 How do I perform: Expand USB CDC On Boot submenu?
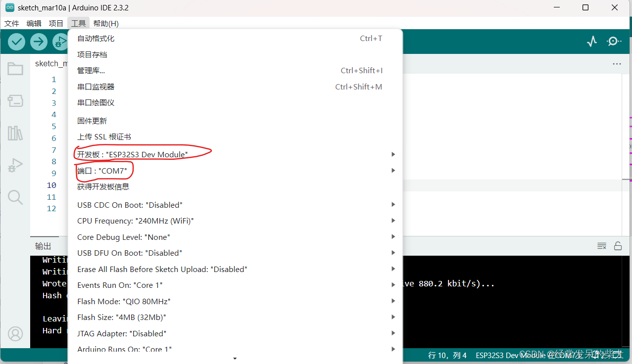235,205
